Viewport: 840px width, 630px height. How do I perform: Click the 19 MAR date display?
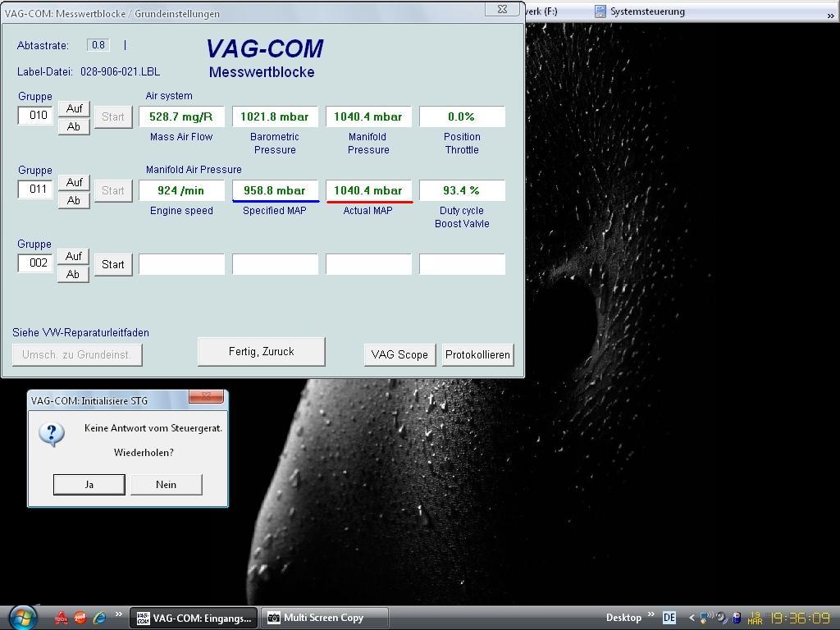[755, 619]
